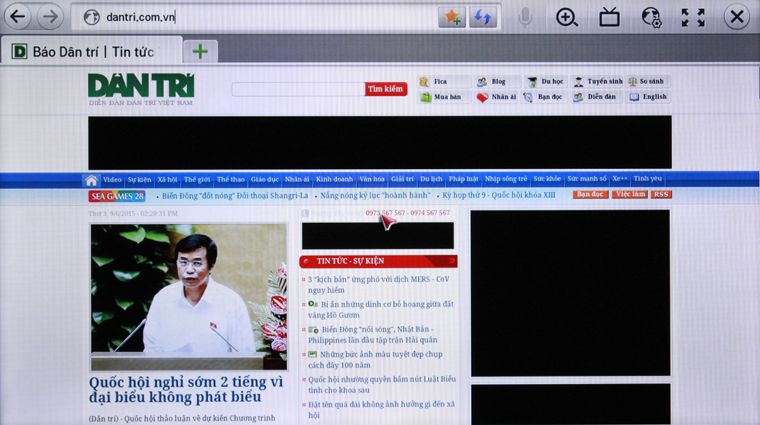Open the Văn hóa menu item
This screenshot has width=760, height=425.
tap(372, 179)
